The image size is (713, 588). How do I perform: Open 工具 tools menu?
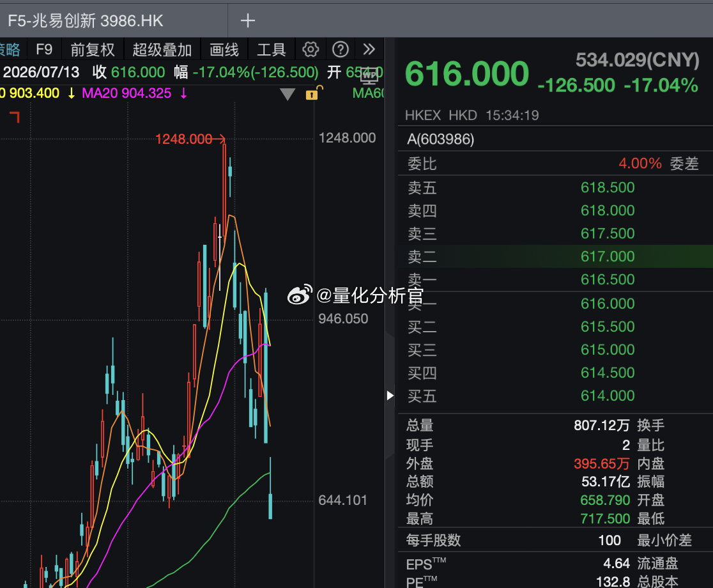tap(271, 50)
